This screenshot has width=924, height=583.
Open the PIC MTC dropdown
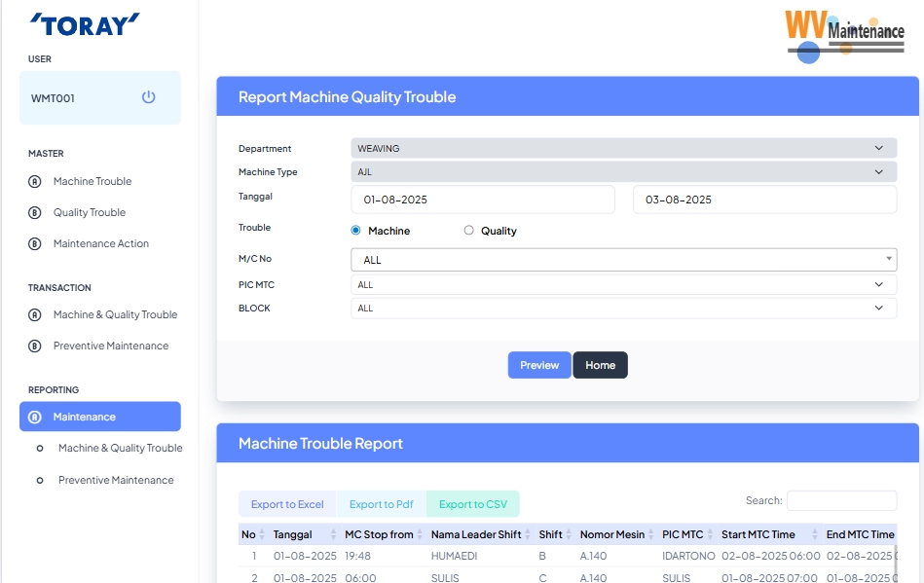coord(623,284)
